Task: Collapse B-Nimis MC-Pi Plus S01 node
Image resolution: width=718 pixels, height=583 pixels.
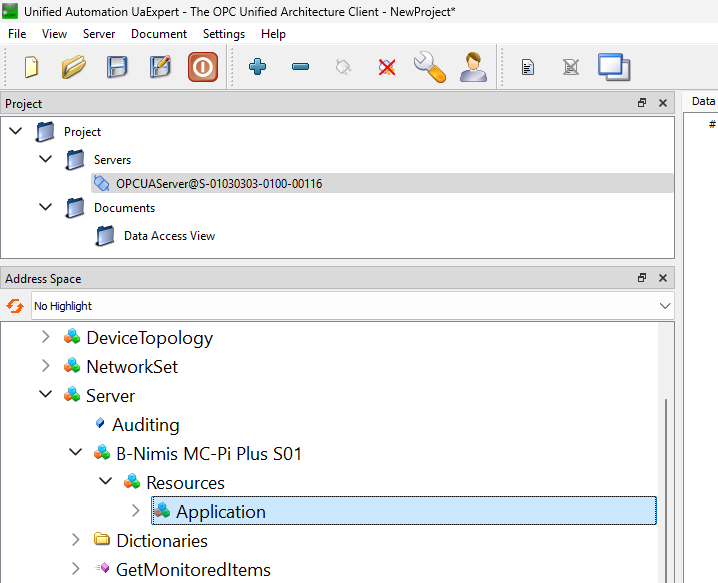Action: [x=76, y=452]
